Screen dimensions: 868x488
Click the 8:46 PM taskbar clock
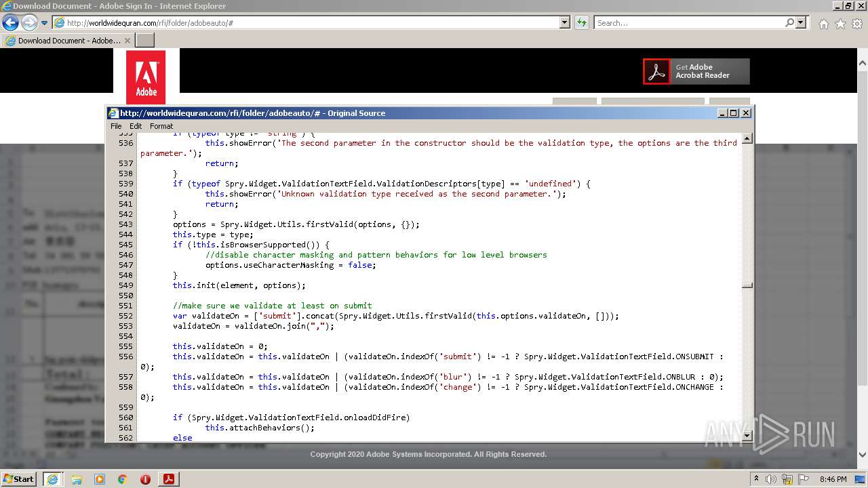coord(833,479)
